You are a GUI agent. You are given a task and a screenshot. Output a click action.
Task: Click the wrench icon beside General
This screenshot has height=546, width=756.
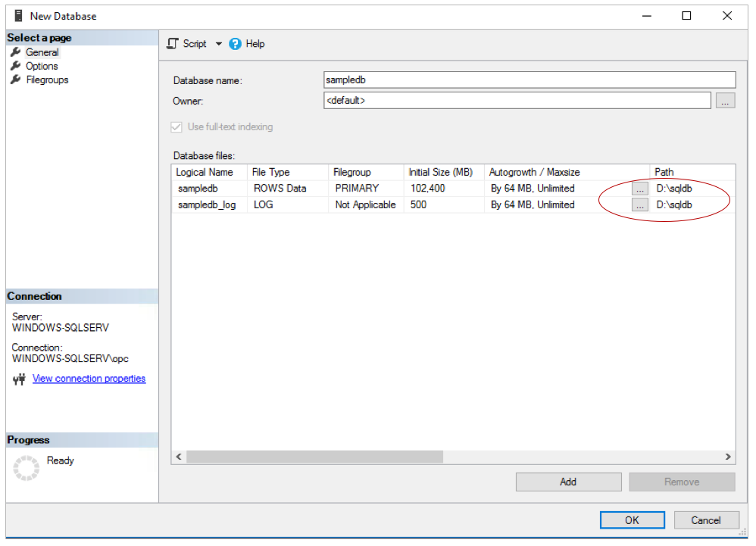[x=16, y=52]
